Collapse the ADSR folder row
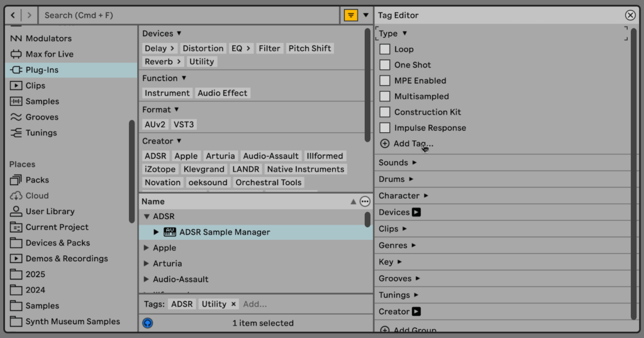The width and height of the screenshot is (644, 338). (x=147, y=217)
